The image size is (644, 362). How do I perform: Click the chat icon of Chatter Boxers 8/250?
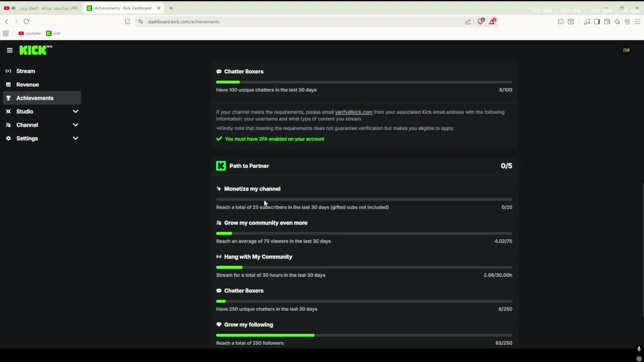pyautogui.click(x=219, y=291)
